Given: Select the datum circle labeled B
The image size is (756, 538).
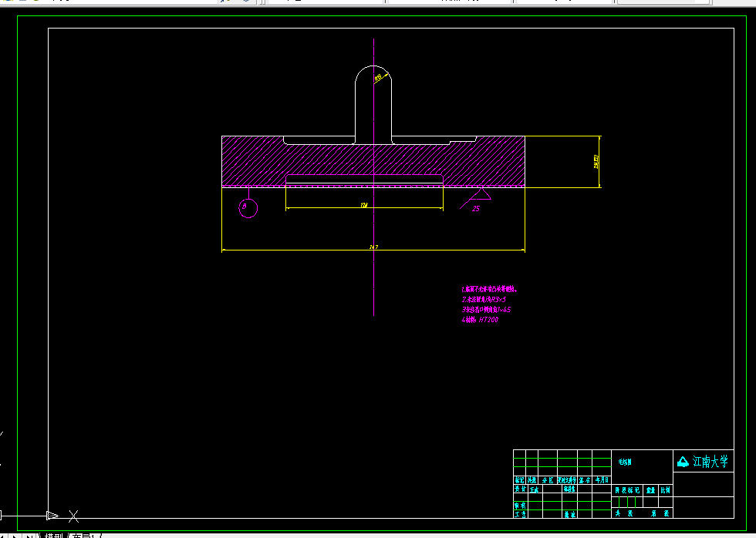Looking at the screenshot, I should coord(248,208).
